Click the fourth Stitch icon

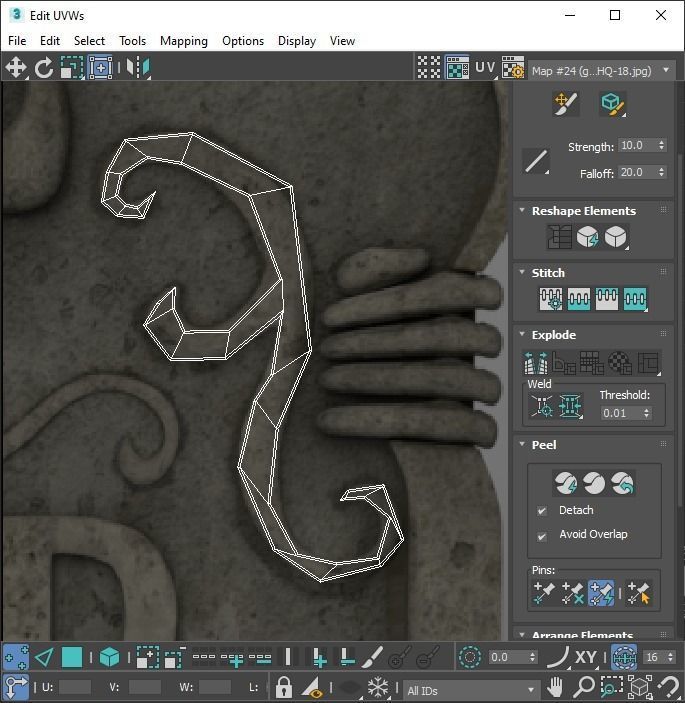click(x=635, y=299)
